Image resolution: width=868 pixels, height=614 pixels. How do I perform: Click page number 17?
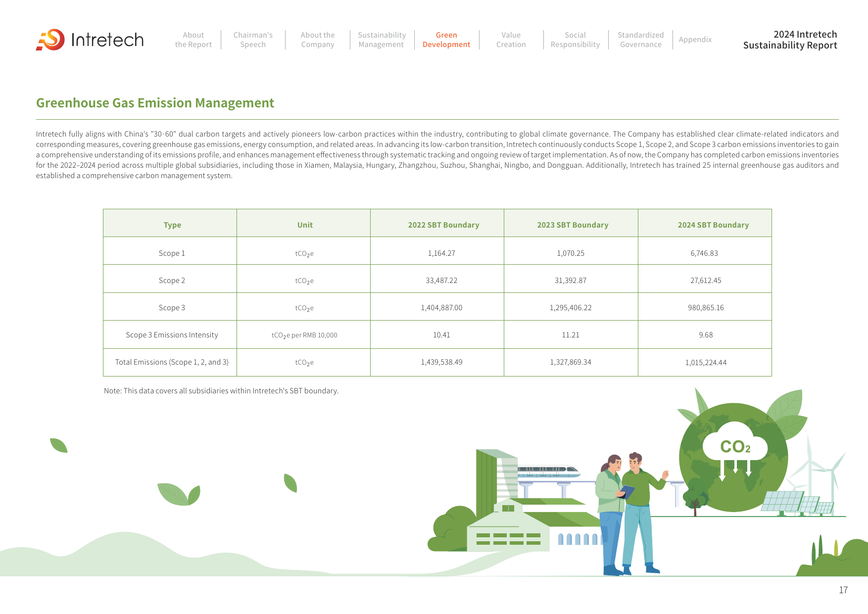click(843, 590)
